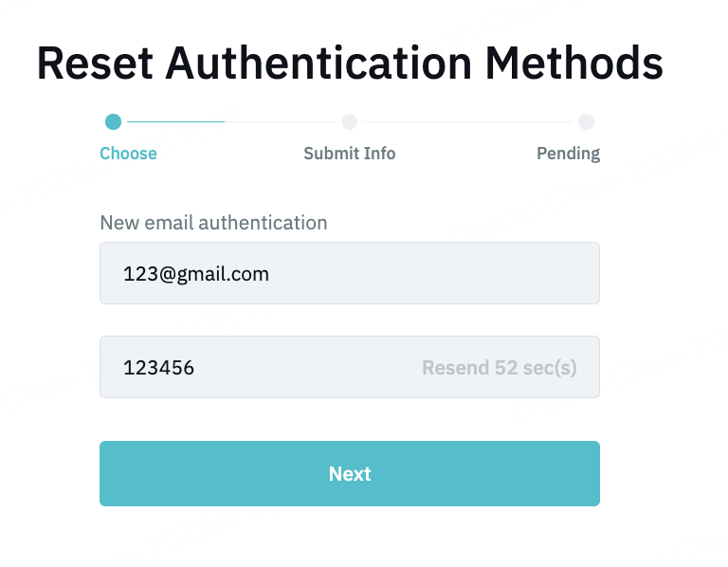Viewport: 728px width, 567px height.
Task: Click the gray line segment before Submit Info
Action: (282, 121)
